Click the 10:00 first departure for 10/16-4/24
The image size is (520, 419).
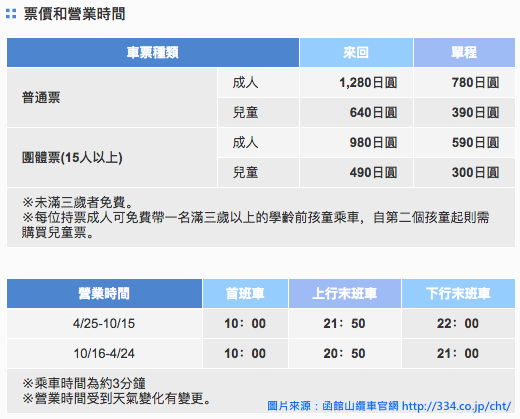tap(245, 354)
